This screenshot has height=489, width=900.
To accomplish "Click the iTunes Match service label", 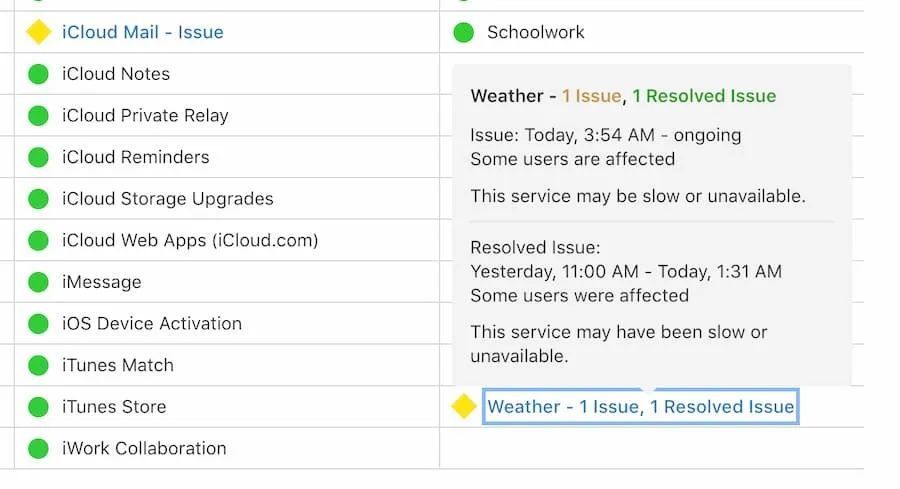I will pyautogui.click(x=117, y=366).
